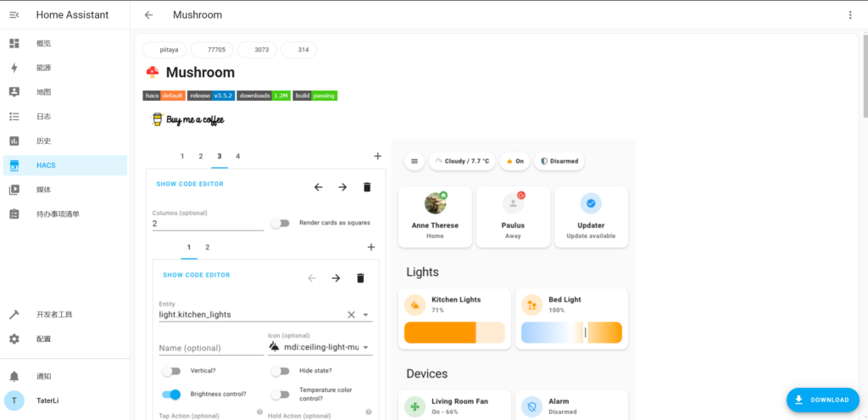Image resolution: width=868 pixels, height=420 pixels.
Task: Click inner card SHOW CODE EDITOR link
Action: (x=197, y=274)
